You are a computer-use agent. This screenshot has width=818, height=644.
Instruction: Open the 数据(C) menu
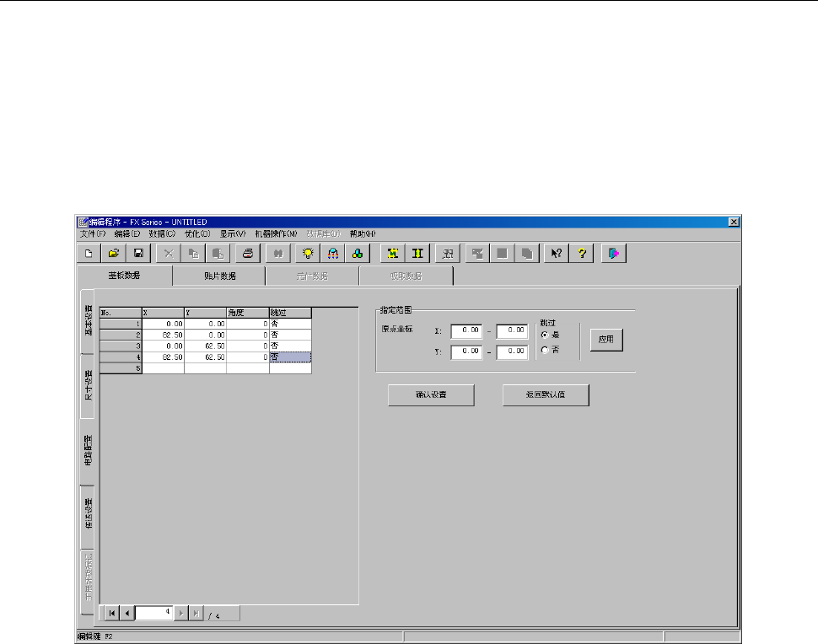[162, 234]
